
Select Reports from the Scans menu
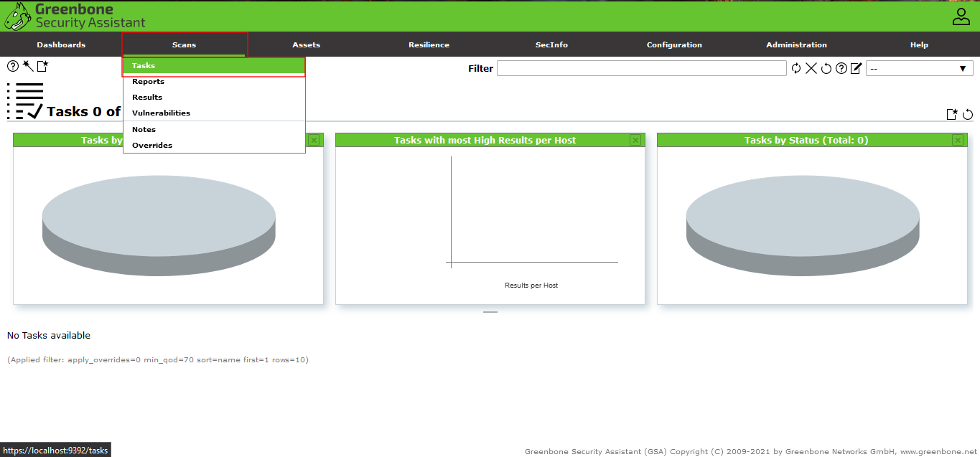click(x=148, y=81)
